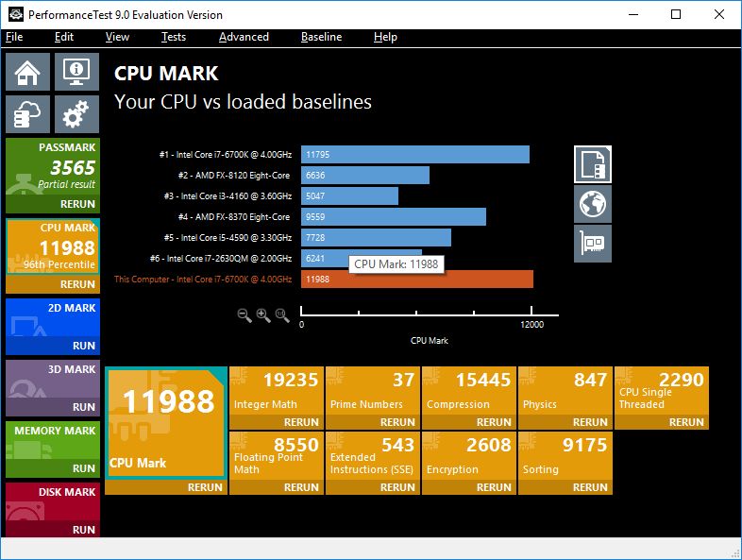The width and height of the screenshot is (742, 560).
Task: Select the Sorting 9175 tile
Action: click(565, 456)
